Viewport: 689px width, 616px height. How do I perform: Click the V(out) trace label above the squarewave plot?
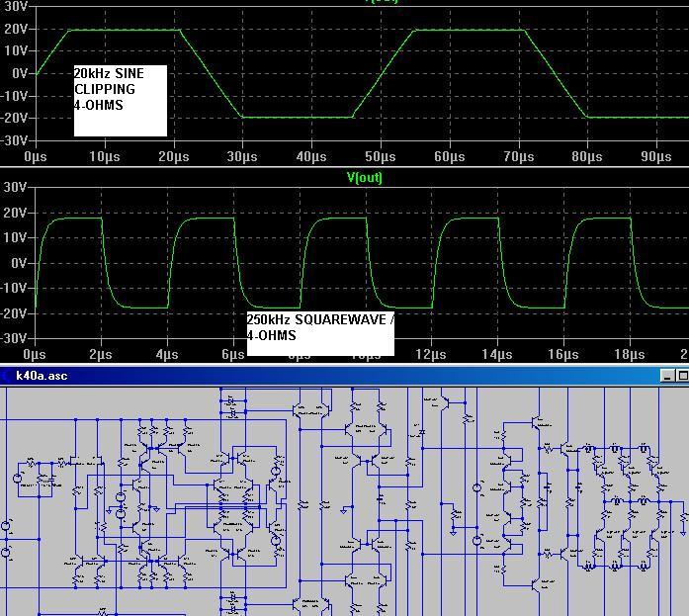pos(365,178)
